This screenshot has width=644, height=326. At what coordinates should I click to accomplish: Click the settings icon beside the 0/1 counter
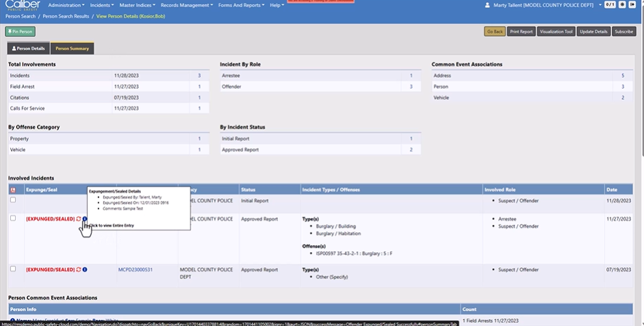[x=622, y=5]
